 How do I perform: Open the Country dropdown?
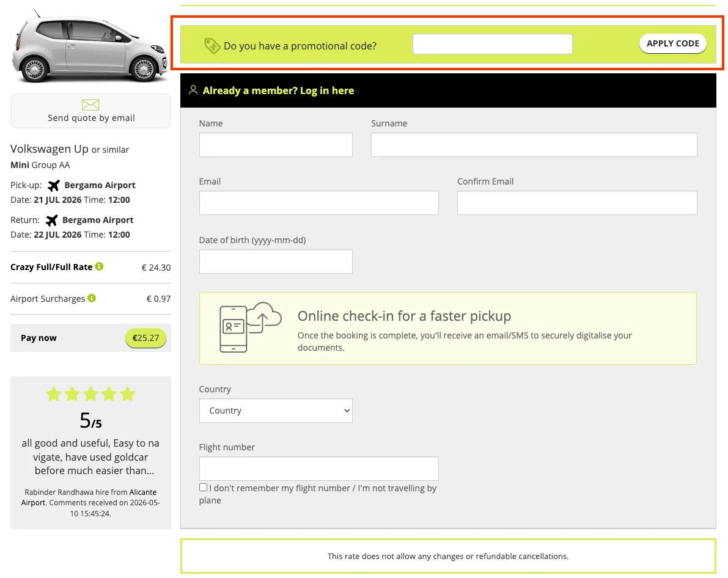276,411
